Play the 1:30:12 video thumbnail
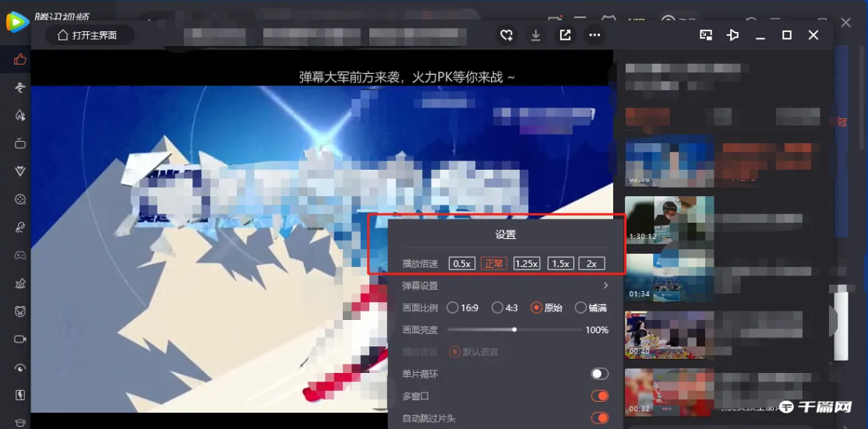868x429 pixels. [669, 220]
